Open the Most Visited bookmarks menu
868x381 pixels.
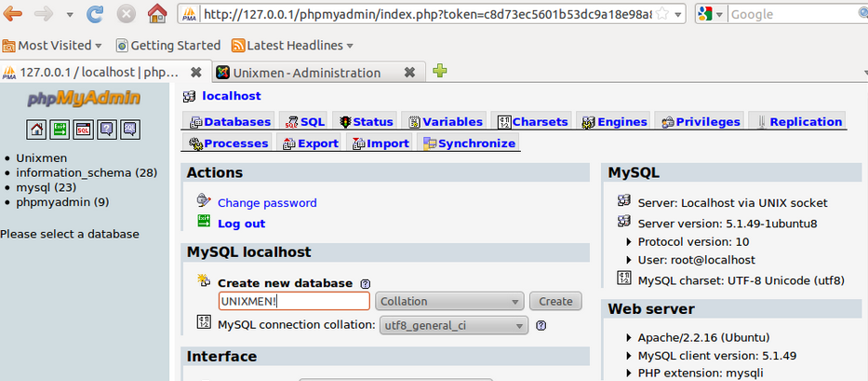tap(53, 46)
